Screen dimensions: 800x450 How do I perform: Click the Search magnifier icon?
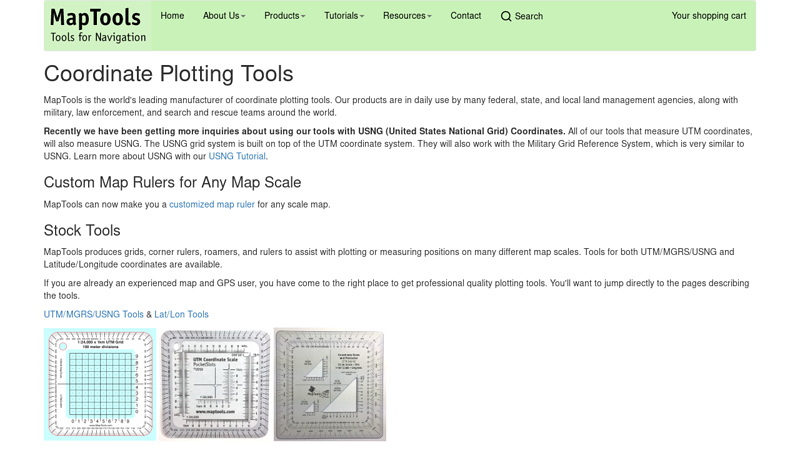pyautogui.click(x=506, y=16)
